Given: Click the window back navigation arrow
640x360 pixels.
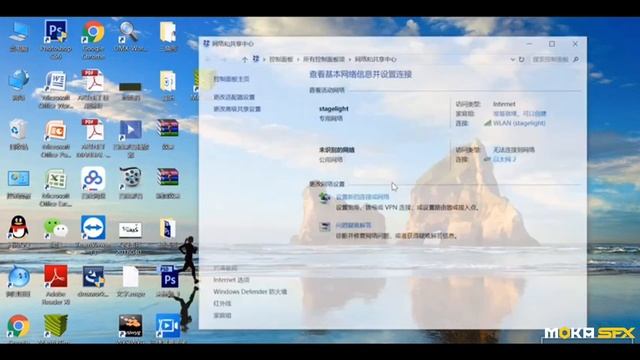Looking at the screenshot, I should (209, 59).
